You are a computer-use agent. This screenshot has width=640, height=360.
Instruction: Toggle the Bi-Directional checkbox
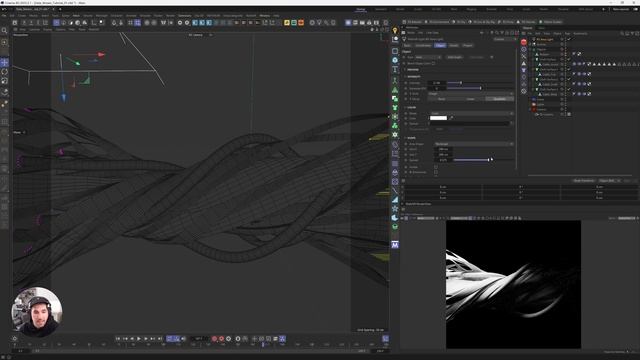[x=436, y=172]
